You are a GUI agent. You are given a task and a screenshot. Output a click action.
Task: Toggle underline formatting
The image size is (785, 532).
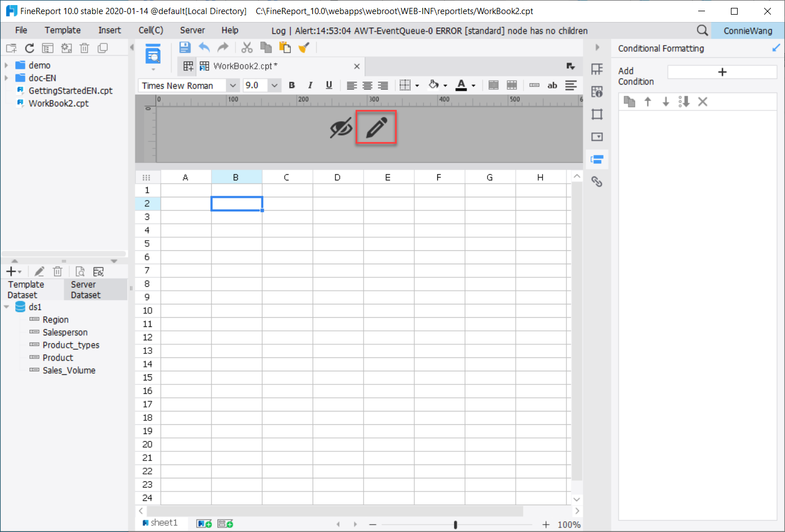coord(329,85)
